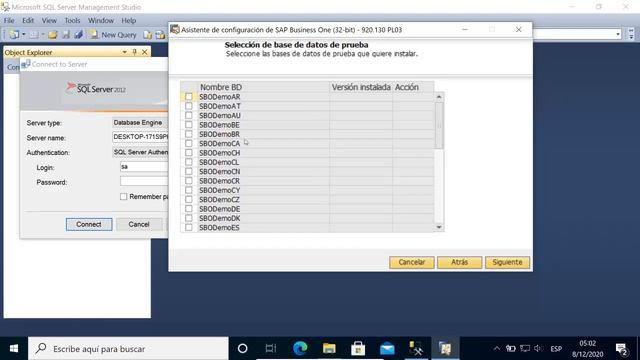Open the Authentication combo box
The image size is (640, 360).
coord(140,152)
